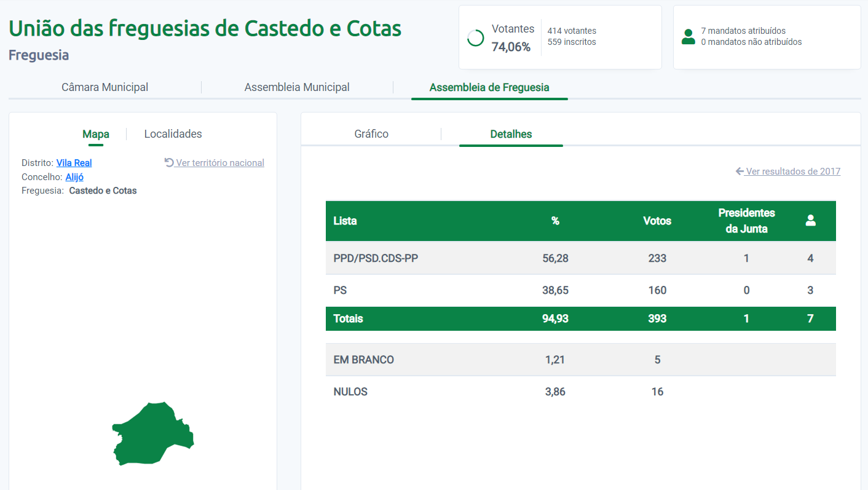Click the Votos column header
The image size is (868, 490).
657,221
